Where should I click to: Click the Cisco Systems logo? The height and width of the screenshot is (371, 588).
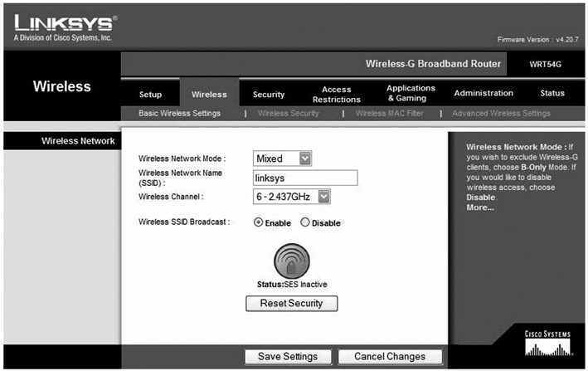tap(547, 344)
